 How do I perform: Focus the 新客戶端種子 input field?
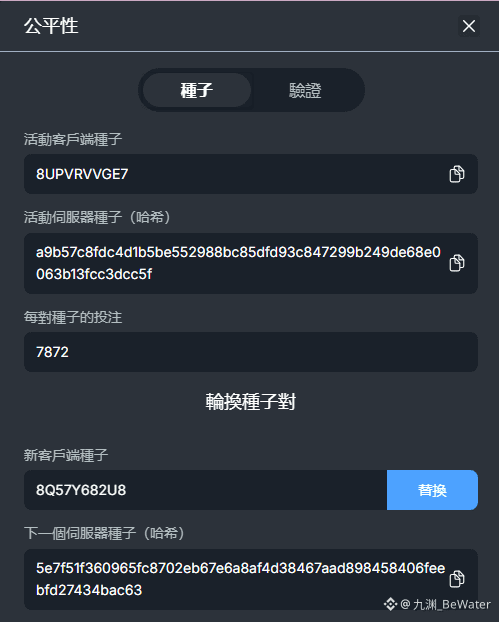[x=205, y=490]
